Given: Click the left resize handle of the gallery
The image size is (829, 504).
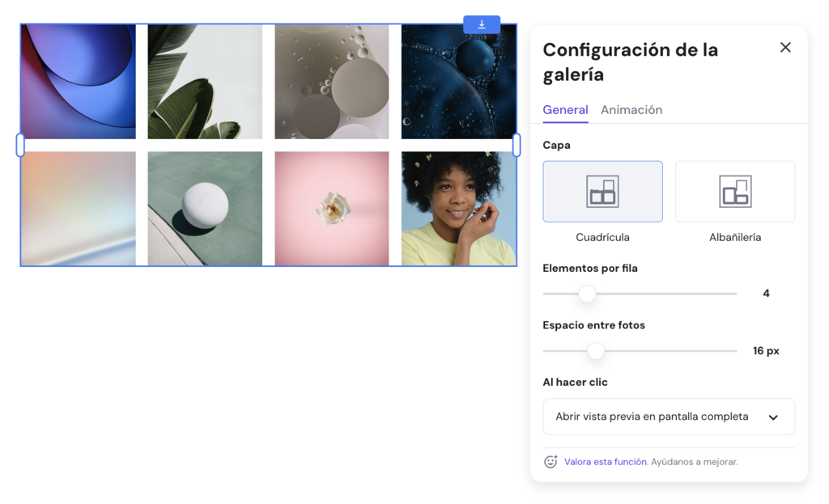Looking at the screenshot, I should coord(19,145).
